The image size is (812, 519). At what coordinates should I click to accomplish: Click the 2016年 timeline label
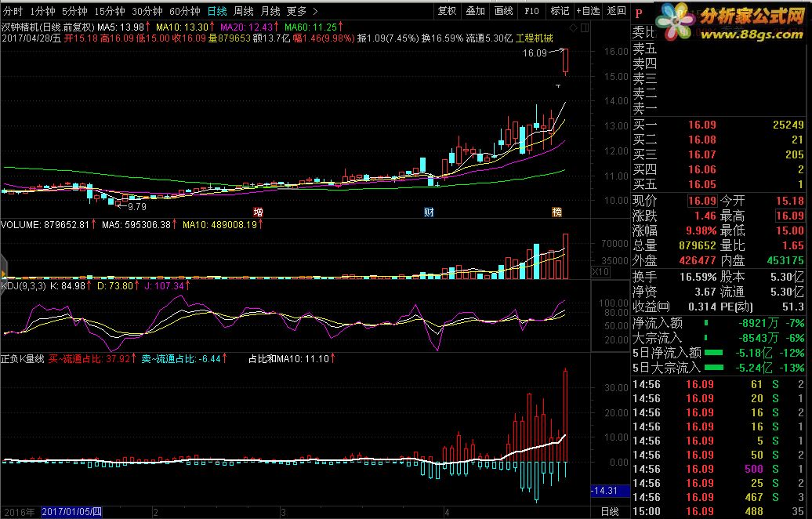(19, 512)
